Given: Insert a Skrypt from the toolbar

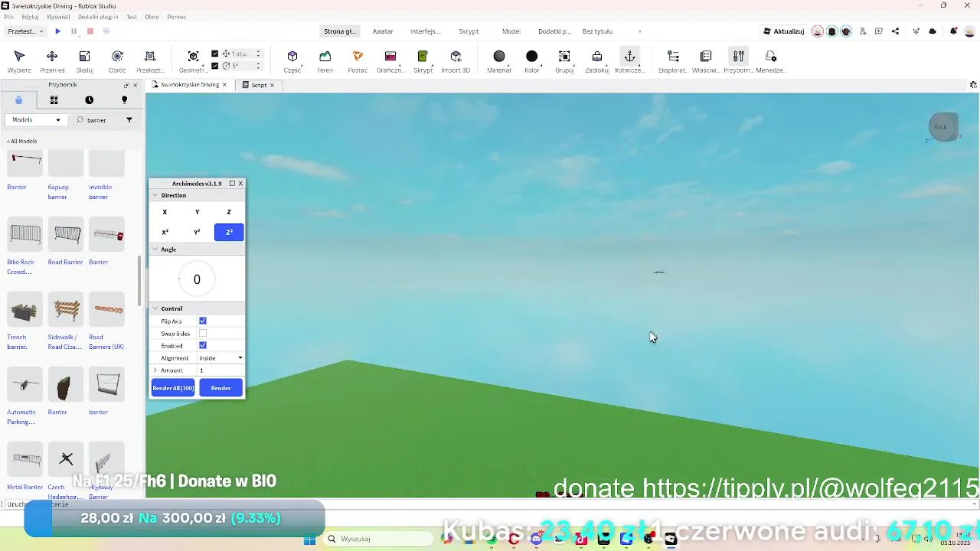Looking at the screenshot, I should click(x=423, y=60).
